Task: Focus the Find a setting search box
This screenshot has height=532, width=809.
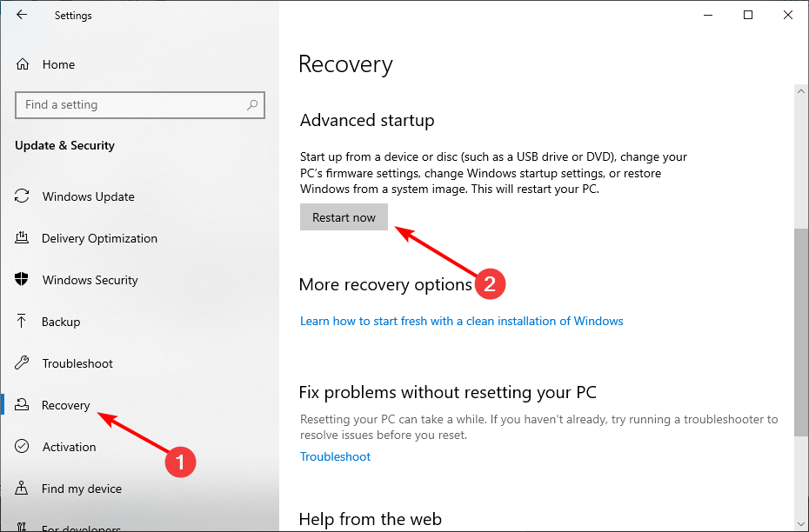Action: click(130, 105)
